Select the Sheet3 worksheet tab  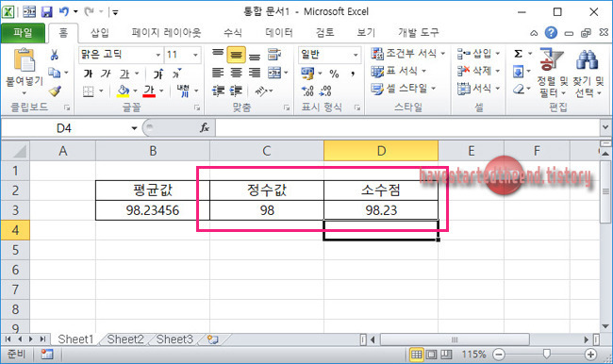click(174, 339)
